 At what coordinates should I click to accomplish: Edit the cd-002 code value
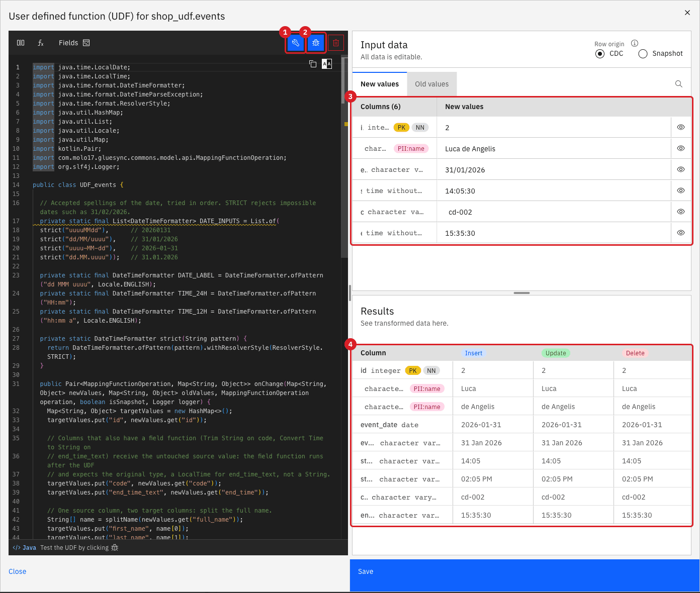click(x=554, y=212)
